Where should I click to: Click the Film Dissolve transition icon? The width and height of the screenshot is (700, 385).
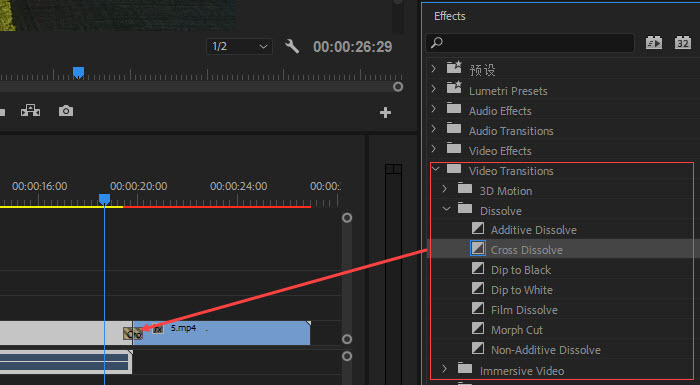478,308
